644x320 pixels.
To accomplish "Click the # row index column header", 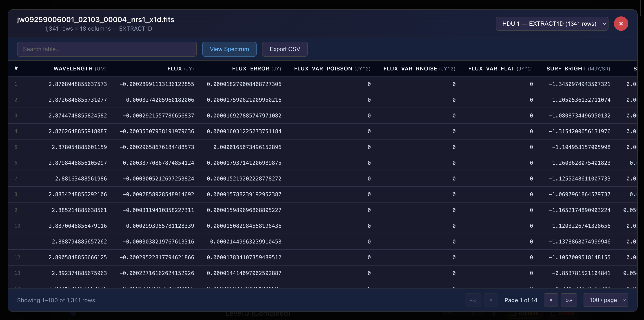I will [16, 68].
